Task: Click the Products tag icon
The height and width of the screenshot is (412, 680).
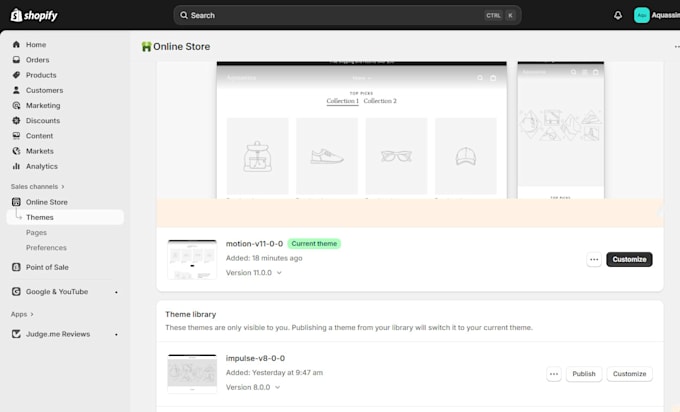Action: (x=16, y=75)
